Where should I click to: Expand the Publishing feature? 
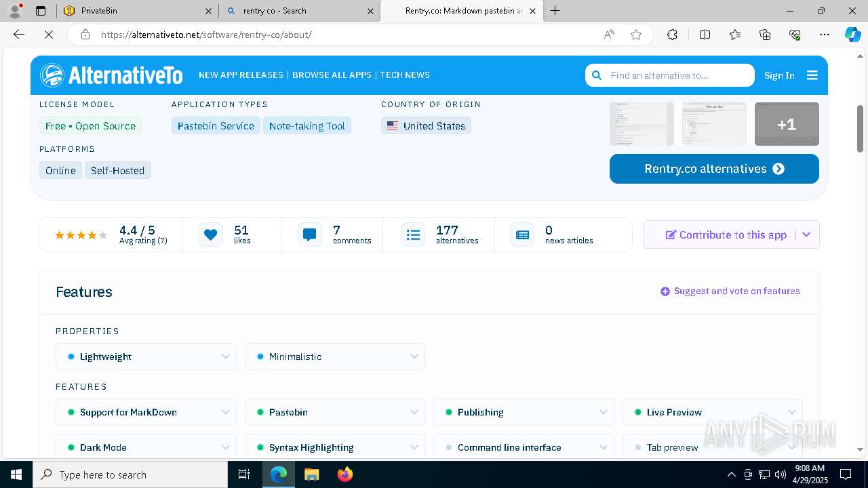coord(524,412)
